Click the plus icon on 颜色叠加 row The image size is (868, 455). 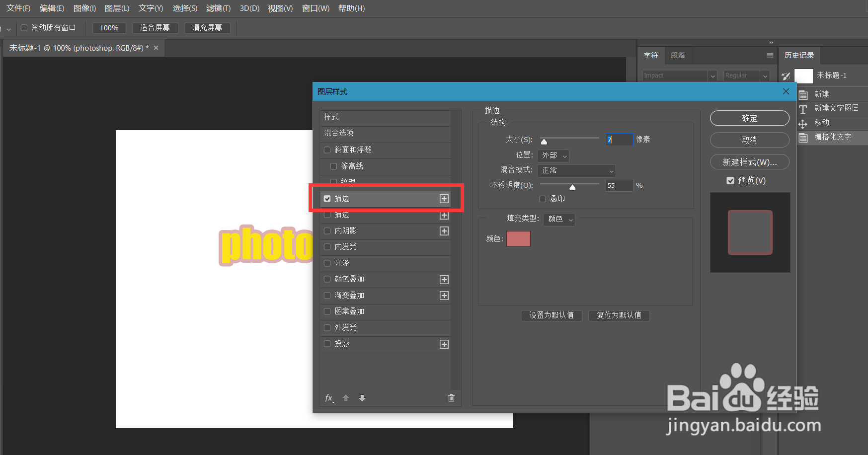click(x=444, y=280)
